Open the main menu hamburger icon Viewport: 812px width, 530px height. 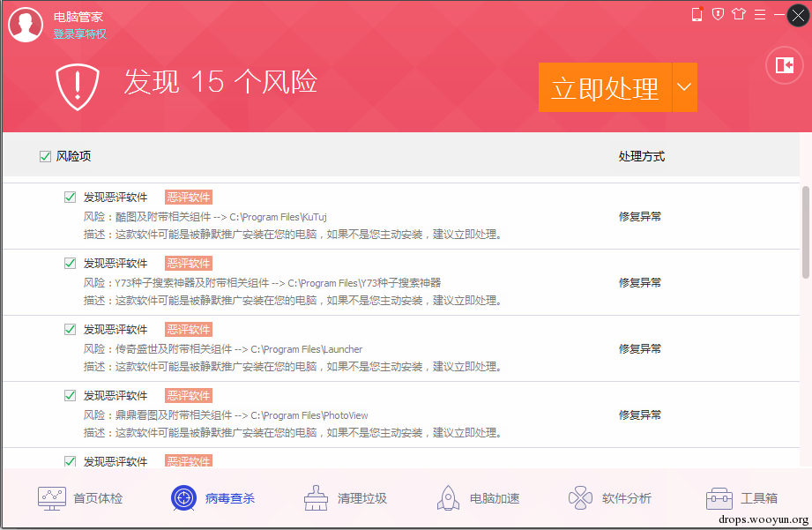(x=760, y=14)
